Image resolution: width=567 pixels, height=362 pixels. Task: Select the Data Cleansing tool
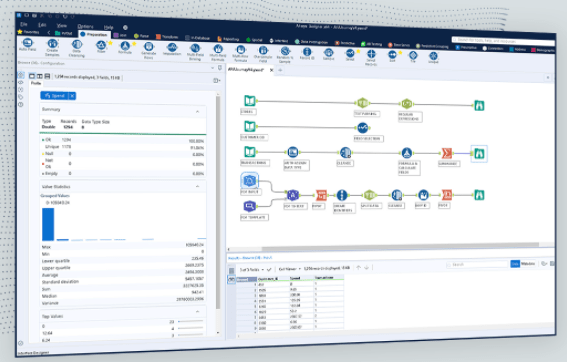point(76,48)
